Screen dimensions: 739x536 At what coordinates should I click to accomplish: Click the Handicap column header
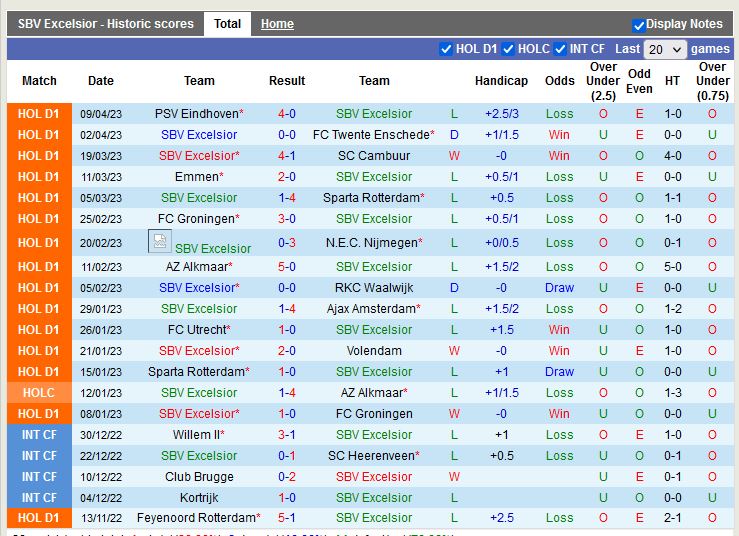tap(501, 81)
